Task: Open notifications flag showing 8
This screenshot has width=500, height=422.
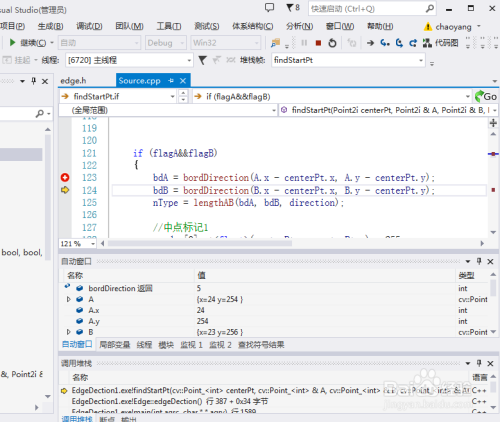Action: click(x=293, y=8)
